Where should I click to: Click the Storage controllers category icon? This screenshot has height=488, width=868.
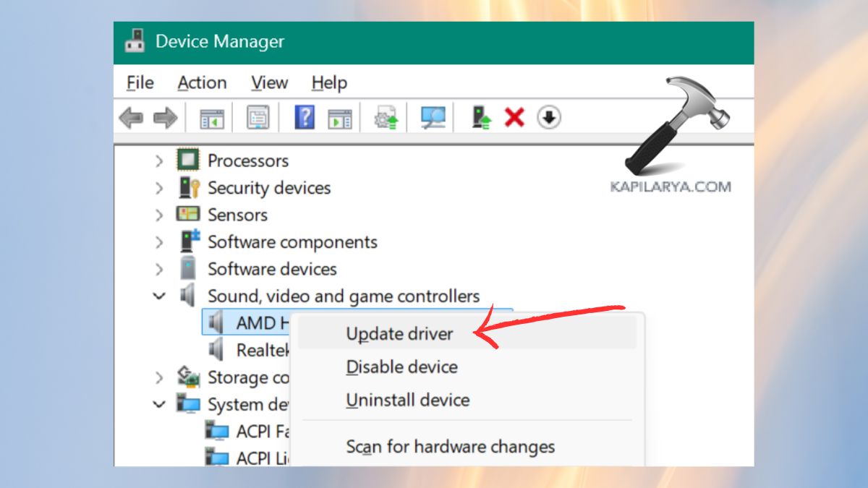188,377
